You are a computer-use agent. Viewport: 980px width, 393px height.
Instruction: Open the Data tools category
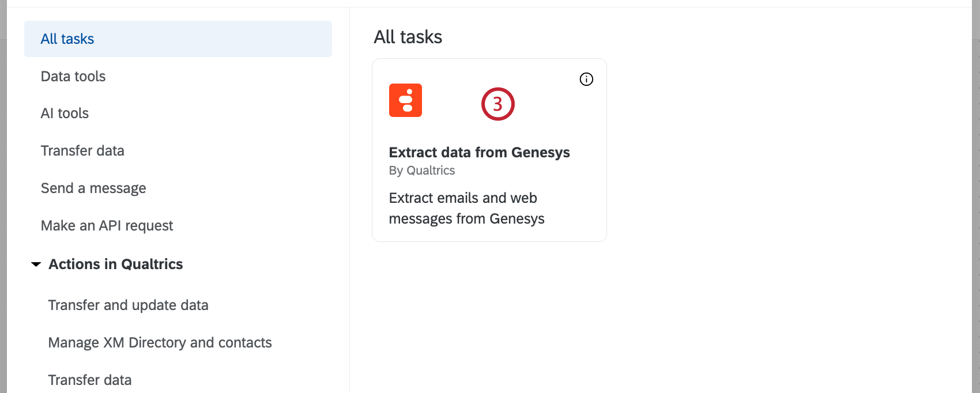coord(73,76)
